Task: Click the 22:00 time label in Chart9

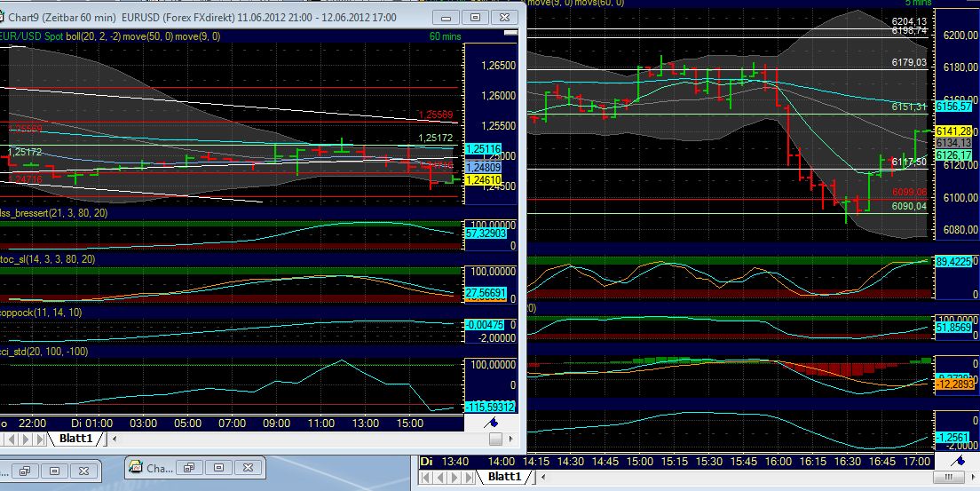Action: point(31,424)
